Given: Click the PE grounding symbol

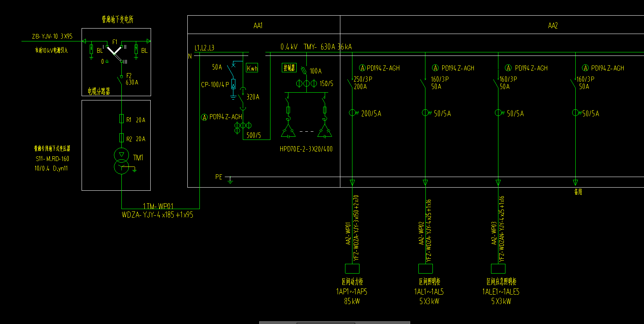Looking at the screenshot, I should (230, 180).
